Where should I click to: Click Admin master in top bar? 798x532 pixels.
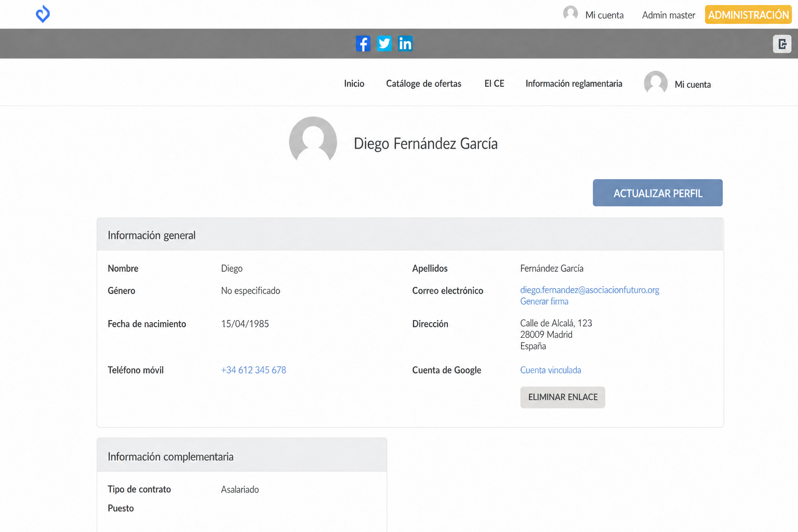(x=669, y=15)
